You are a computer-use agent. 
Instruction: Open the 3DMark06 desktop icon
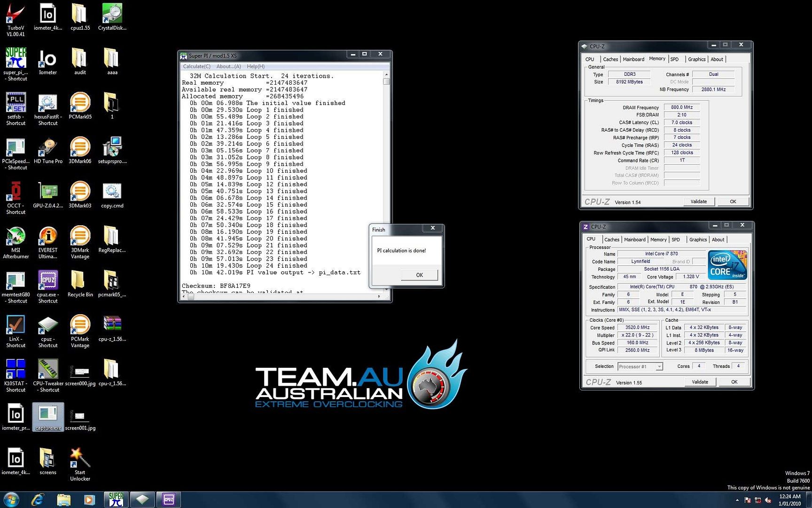[80, 150]
